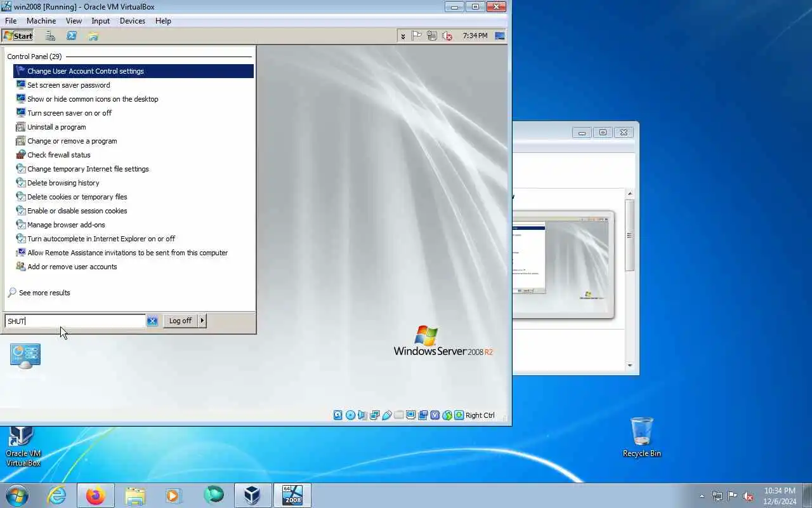This screenshot has width=812, height=508.
Task: Open the VirtualBox File menu
Action: [x=11, y=21]
